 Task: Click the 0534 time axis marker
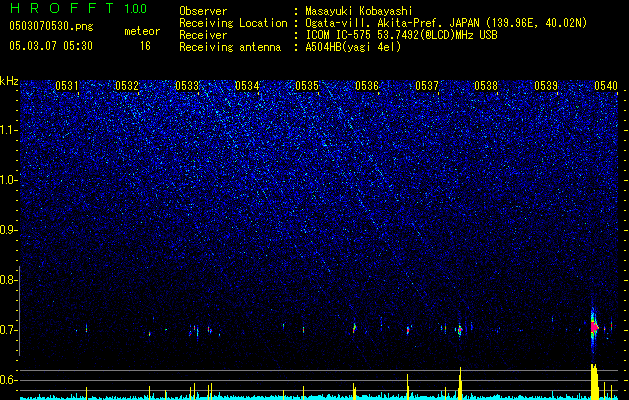pos(247,86)
